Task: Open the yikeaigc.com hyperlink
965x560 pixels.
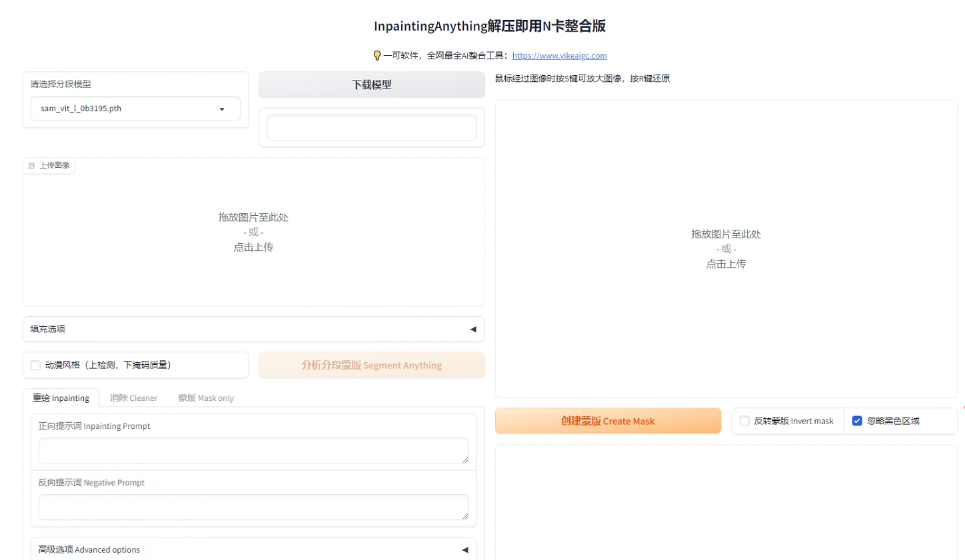Action: (x=559, y=56)
